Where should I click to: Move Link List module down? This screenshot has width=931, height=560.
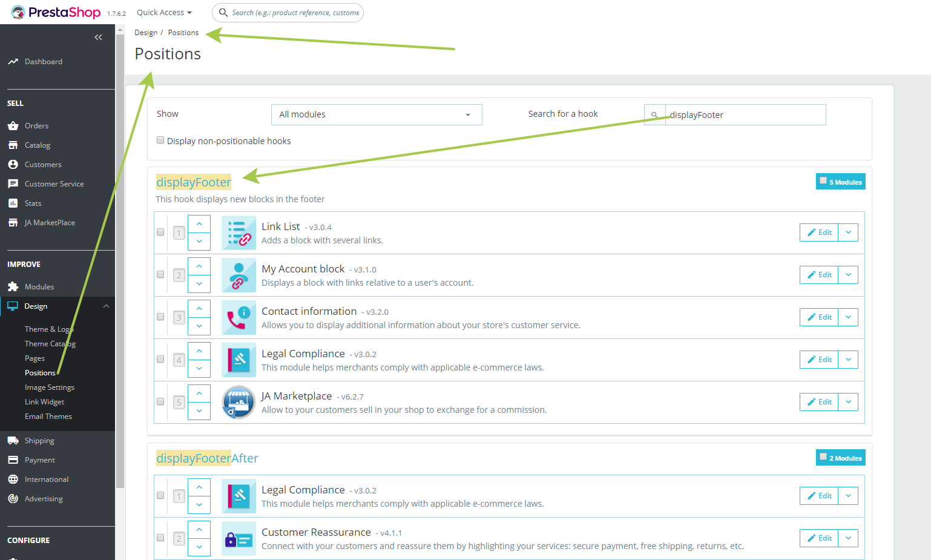pyautogui.click(x=199, y=242)
